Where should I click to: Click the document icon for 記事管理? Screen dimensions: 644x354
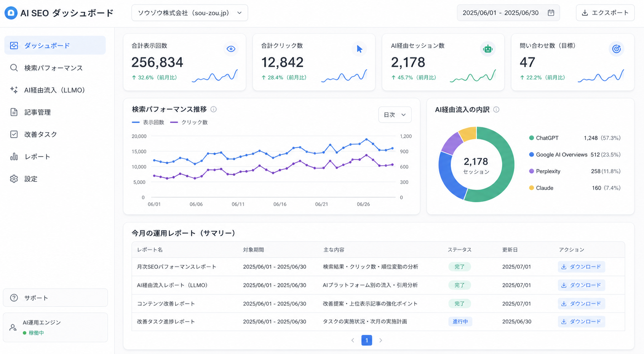[x=14, y=112]
